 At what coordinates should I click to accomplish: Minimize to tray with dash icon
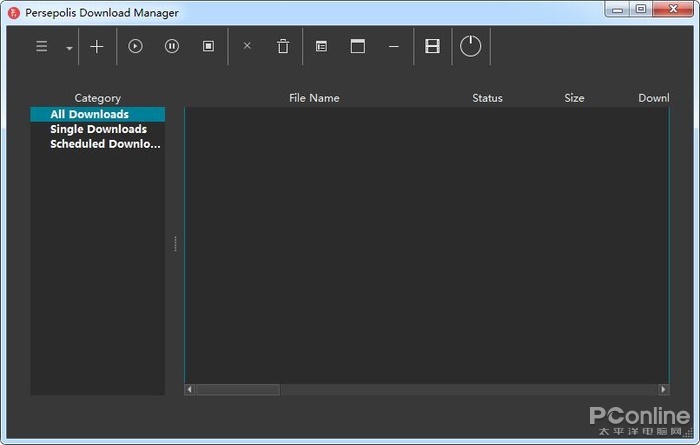click(x=394, y=46)
